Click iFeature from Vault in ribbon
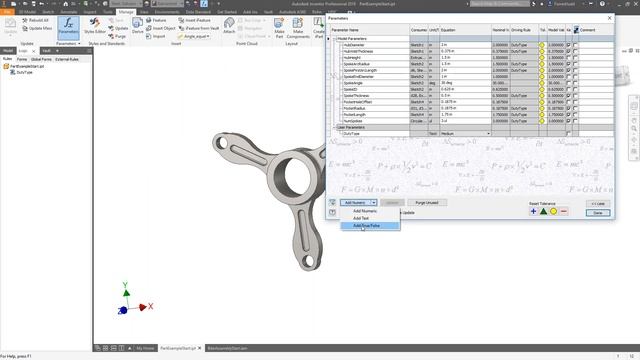Viewport: 640px width, 360px height. coord(199,28)
